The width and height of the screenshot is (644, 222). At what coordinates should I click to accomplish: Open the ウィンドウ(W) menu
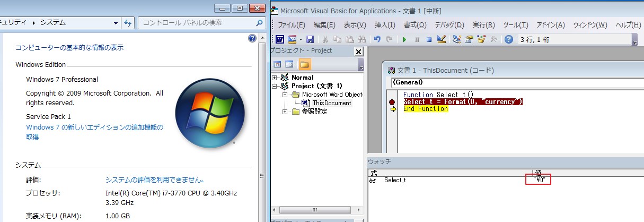click(x=590, y=25)
